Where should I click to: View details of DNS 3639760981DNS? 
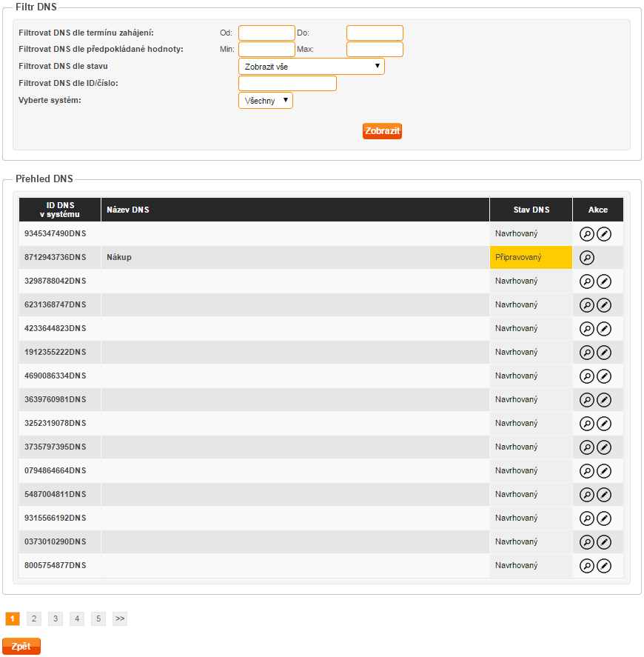tap(587, 400)
